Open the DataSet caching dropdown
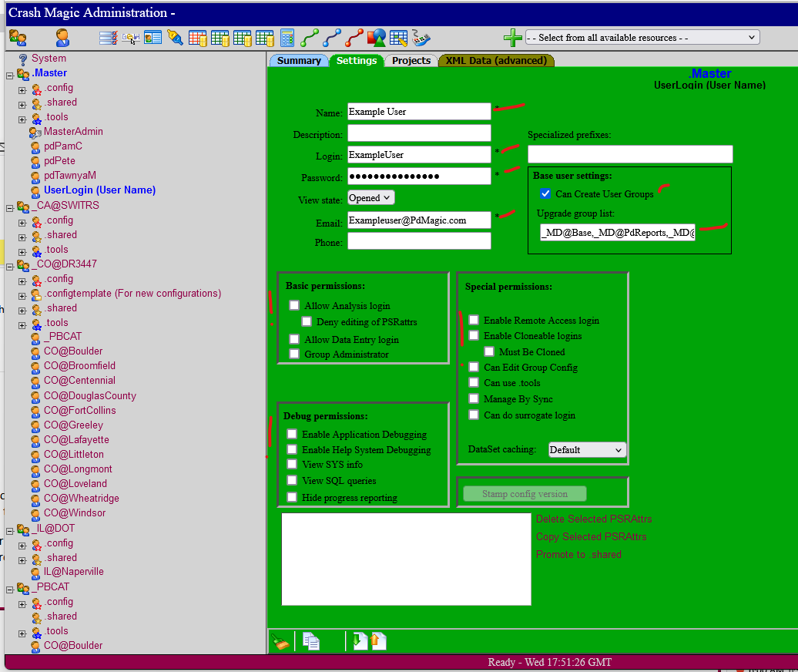Viewport: 798px width, 672px height. [587, 449]
